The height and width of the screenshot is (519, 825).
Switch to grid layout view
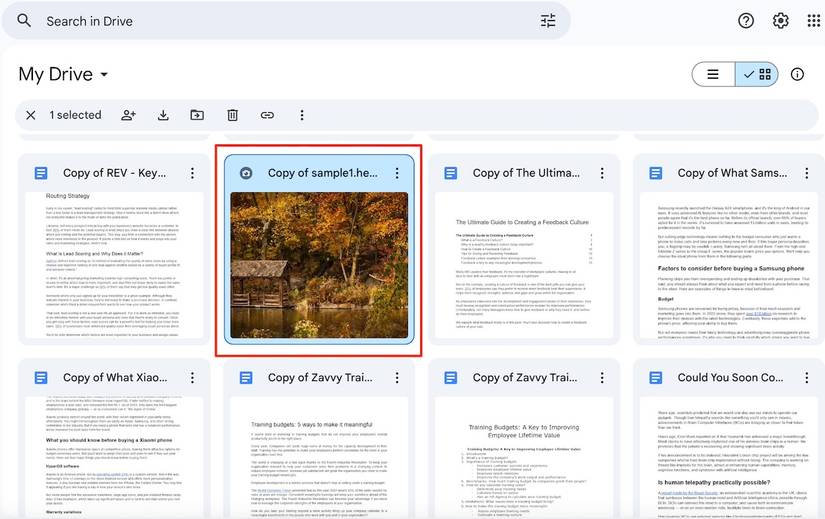(757, 74)
